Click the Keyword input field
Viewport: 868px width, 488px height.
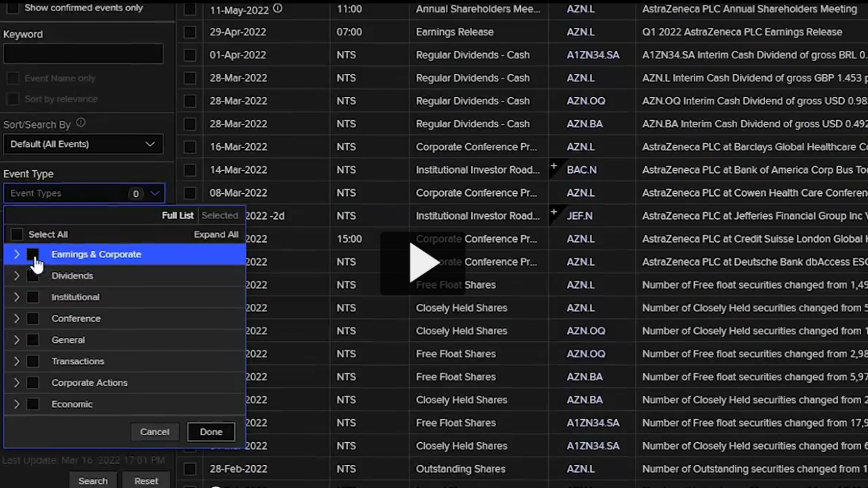[83, 54]
